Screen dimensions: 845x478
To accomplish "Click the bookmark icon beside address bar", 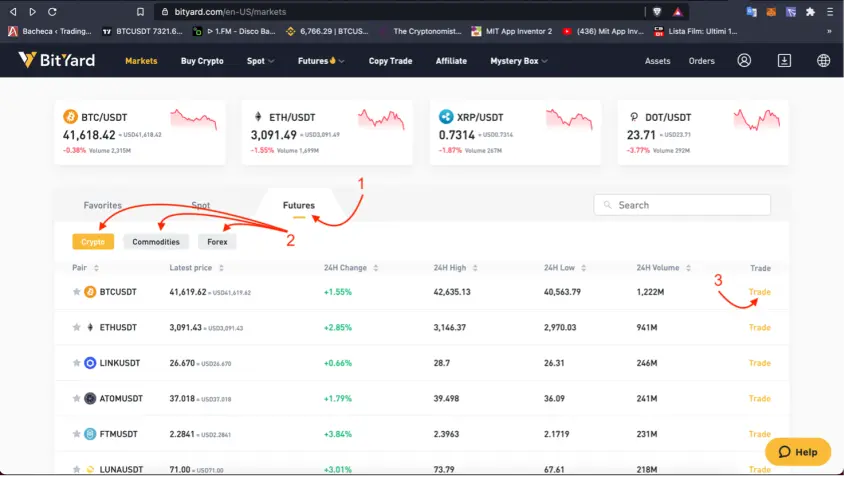I will pos(140,11).
